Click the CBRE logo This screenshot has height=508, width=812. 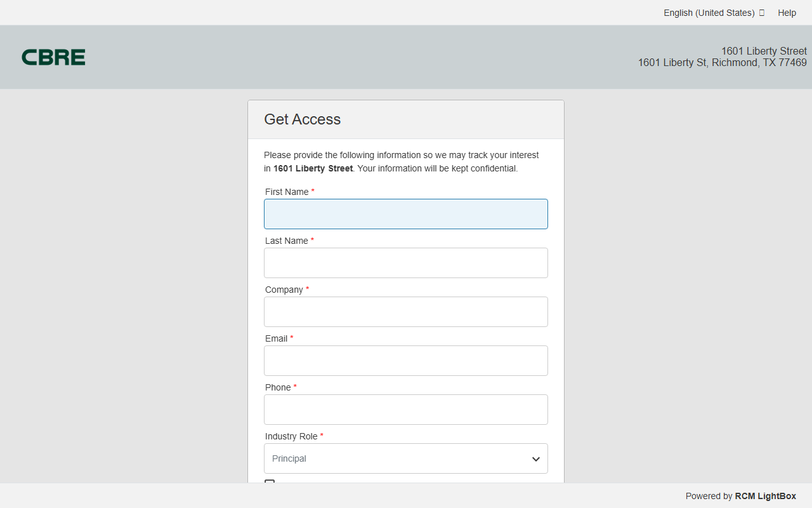pos(53,57)
